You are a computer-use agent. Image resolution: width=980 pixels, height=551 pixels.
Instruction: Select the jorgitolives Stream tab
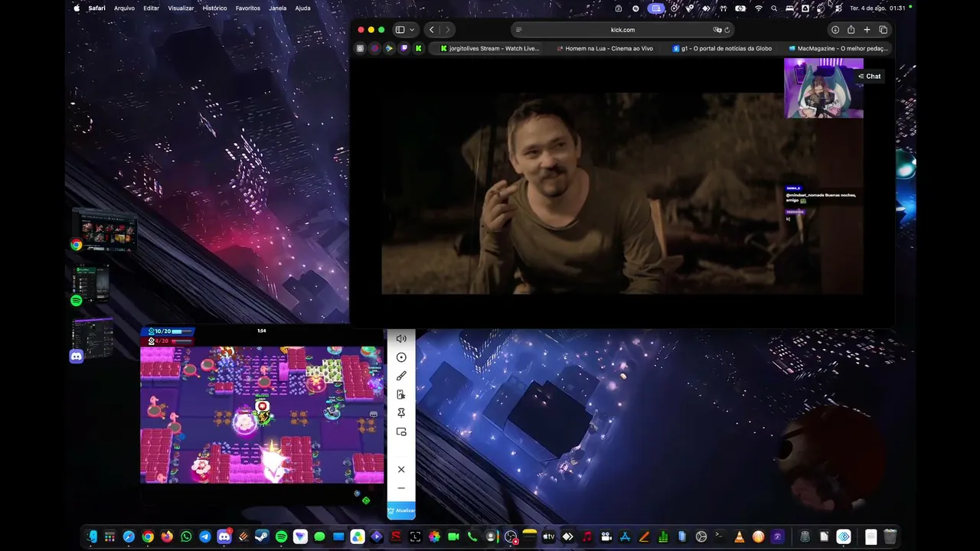tap(490, 48)
